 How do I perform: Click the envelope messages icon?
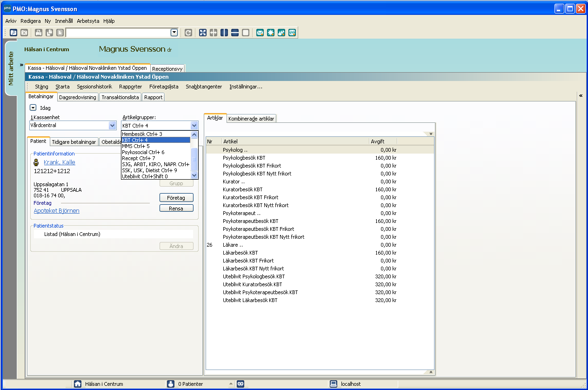[x=260, y=33]
